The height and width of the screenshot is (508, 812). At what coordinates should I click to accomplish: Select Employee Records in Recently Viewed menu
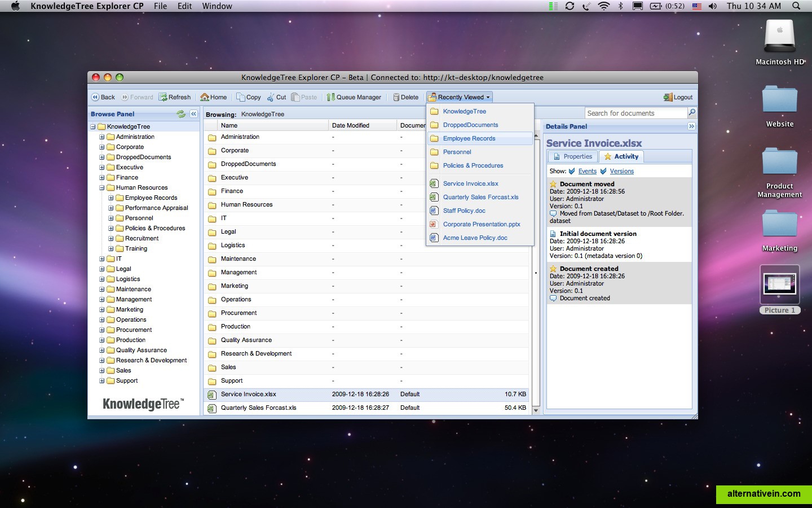click(x=480, y=138)
